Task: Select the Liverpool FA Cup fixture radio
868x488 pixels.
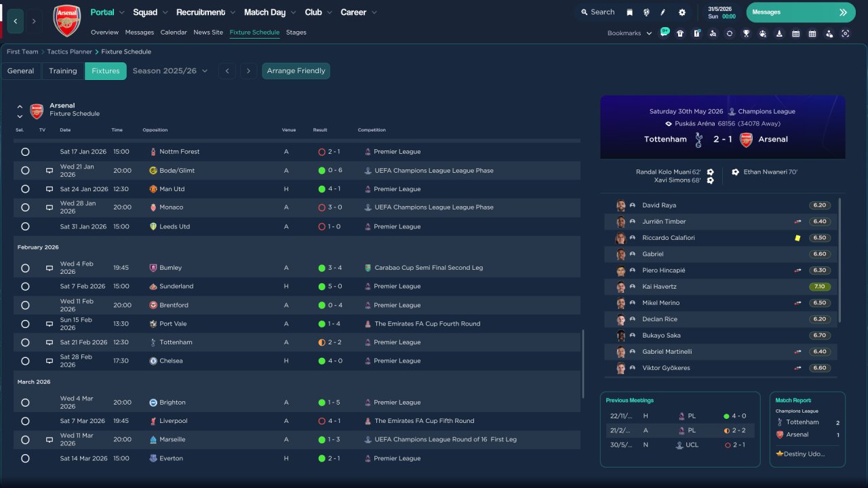Action: point(25,421)
